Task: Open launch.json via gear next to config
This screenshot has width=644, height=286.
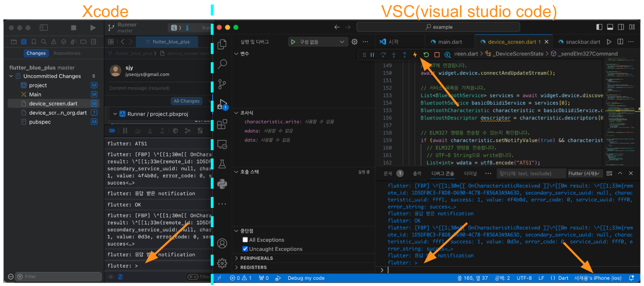Action: pos(354,42)
